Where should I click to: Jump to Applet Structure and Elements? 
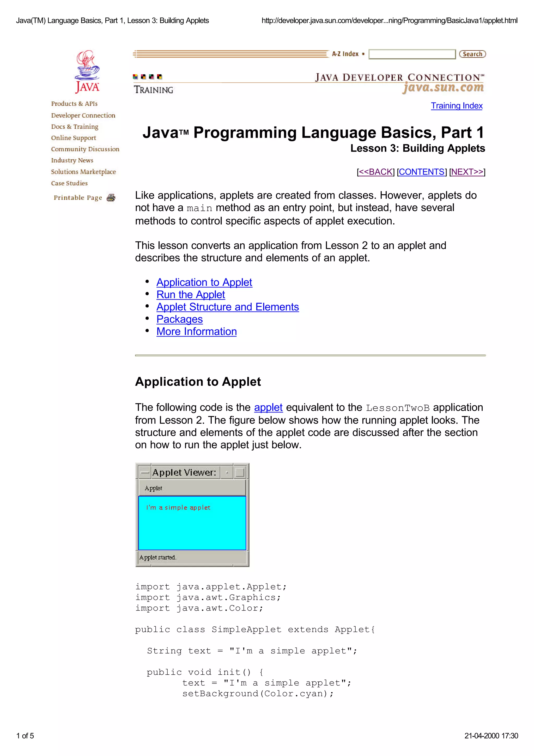[x=228, y=307]
